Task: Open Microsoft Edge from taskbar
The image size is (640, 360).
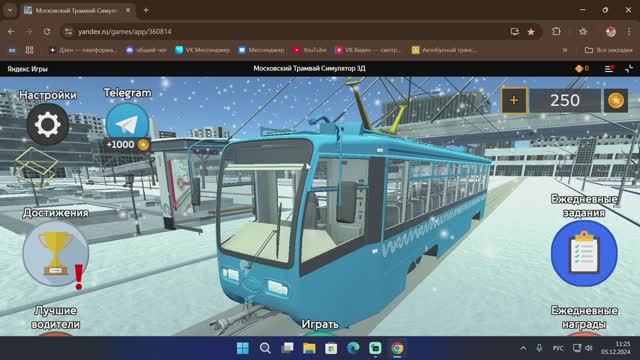Action: (353, 348)
